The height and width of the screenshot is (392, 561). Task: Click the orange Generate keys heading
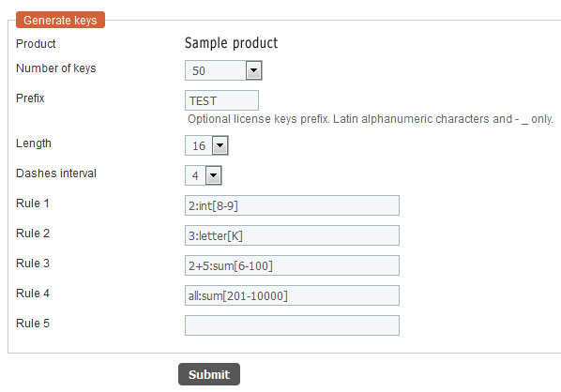[x=60, y=20]
